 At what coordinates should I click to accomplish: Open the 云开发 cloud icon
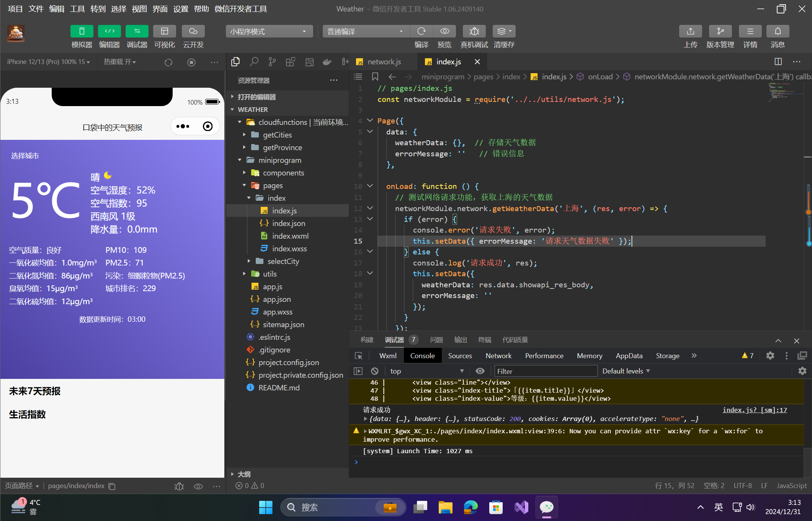pos(193,31)
